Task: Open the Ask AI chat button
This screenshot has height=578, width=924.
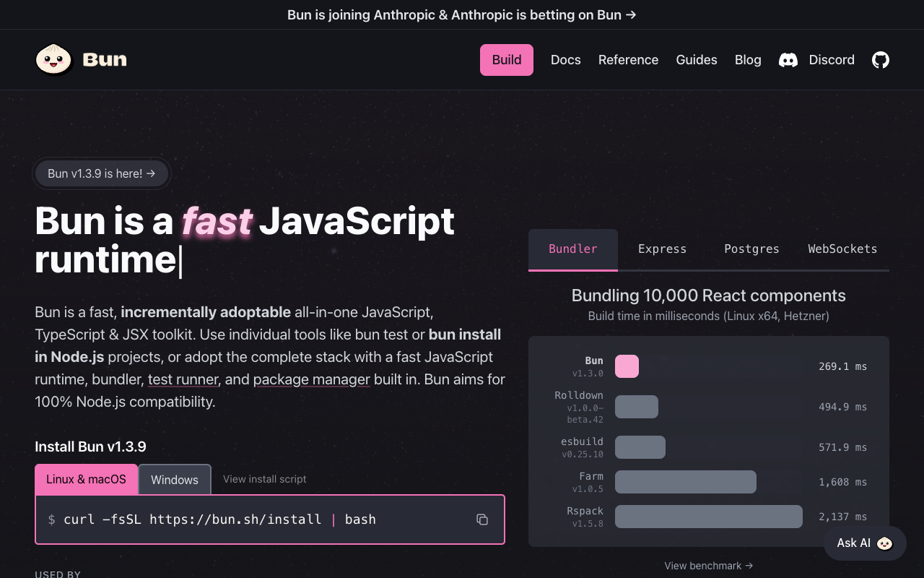Action: (x=865, y=543)
